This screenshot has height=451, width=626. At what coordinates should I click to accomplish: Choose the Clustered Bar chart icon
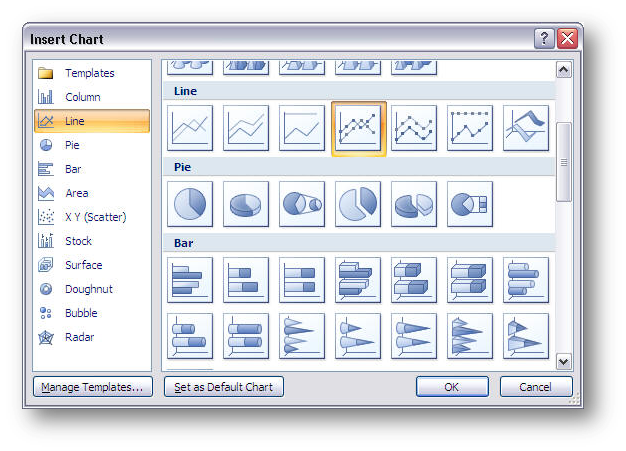click(190, 280)
